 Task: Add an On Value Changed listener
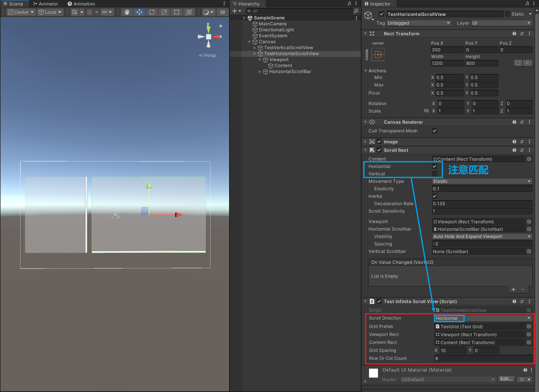[513, 289]
